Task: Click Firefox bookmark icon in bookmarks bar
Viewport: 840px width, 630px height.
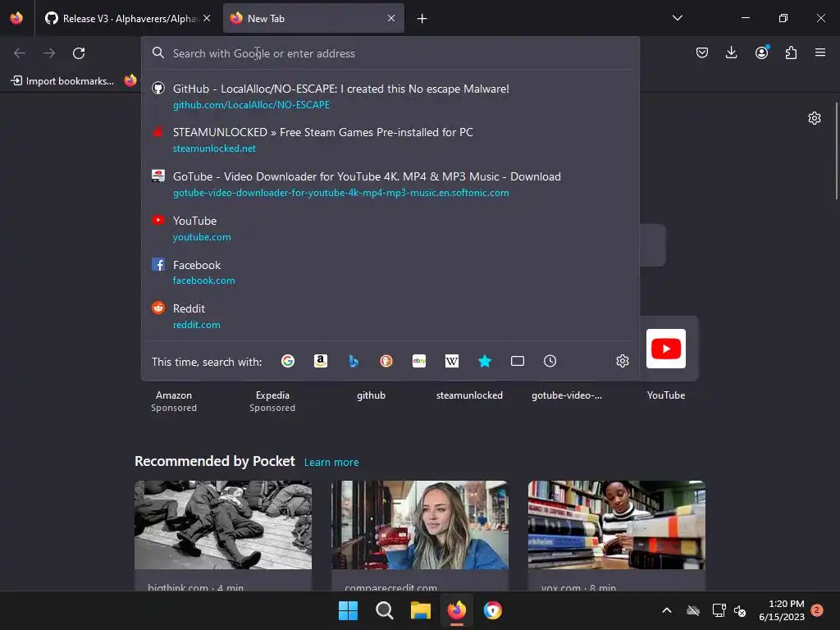Action: [x=130, y=81]
